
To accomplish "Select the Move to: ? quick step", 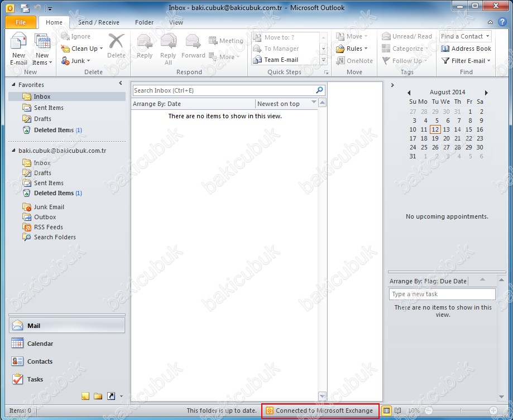I will coord(285,37).
